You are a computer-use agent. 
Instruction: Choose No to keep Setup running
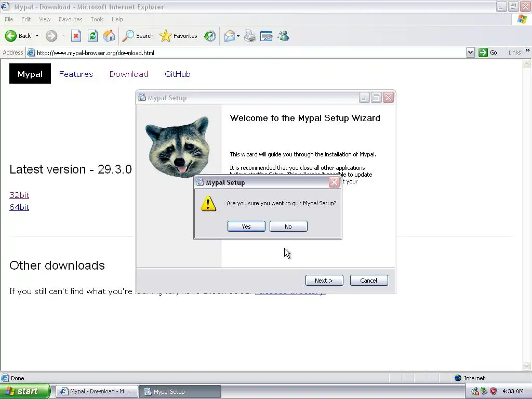(x=288, y=227)
